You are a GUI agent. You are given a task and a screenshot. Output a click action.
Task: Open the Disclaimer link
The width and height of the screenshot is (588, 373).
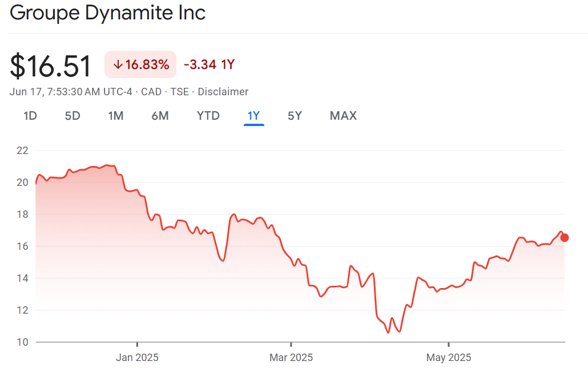coord(223,92)
